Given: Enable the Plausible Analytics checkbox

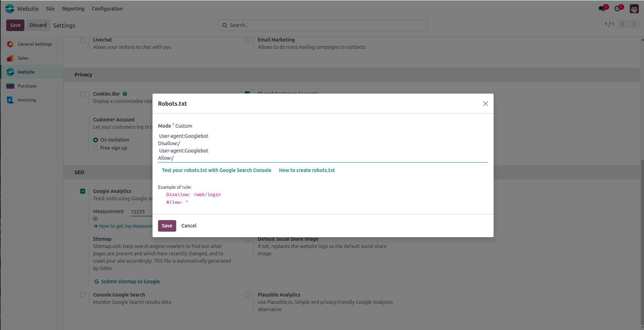Looking at the screenshot, I should [247, 295].
